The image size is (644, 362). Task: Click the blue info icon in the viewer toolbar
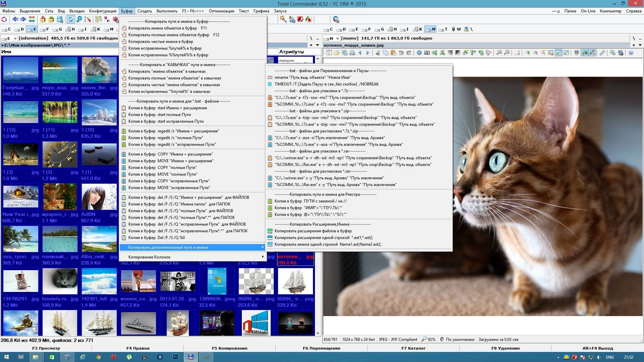tap(419, 53)
